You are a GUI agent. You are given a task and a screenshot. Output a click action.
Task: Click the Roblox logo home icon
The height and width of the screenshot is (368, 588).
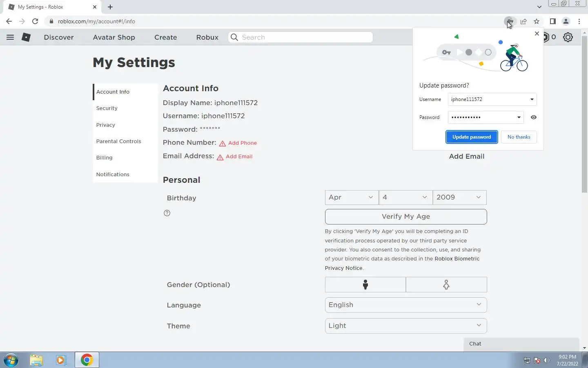point(26,37)
